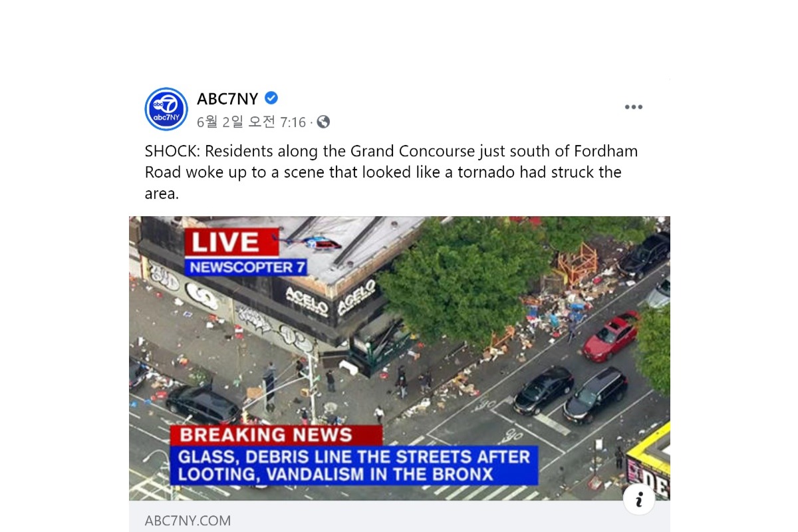
Task: Click the blue GLASS, DEBRIS headline banner
Action: pos(354,465)
